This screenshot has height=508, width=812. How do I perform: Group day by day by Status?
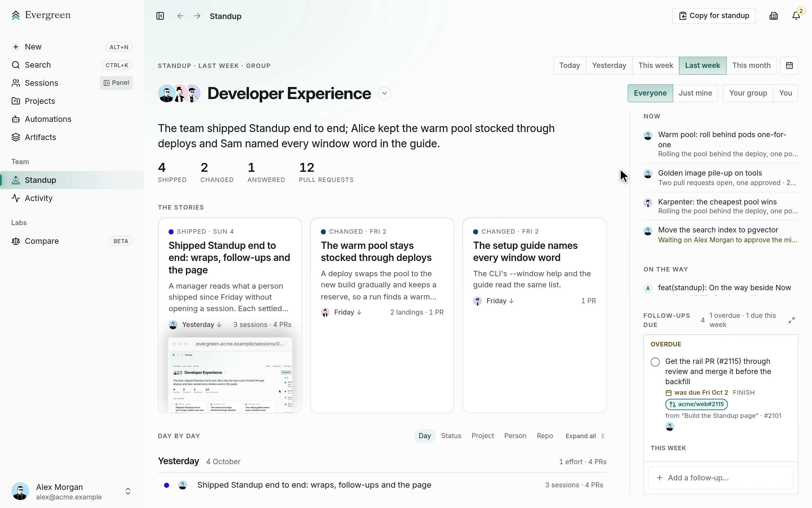451,436
